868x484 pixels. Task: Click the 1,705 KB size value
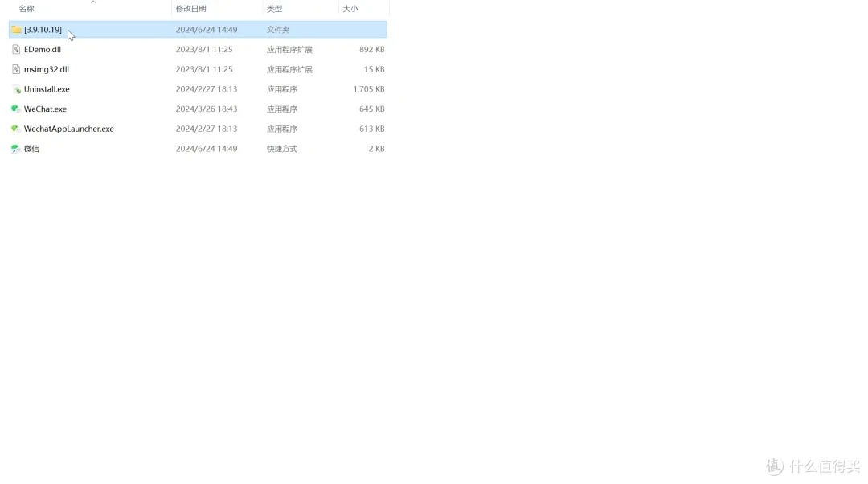(x=369, y=89)
